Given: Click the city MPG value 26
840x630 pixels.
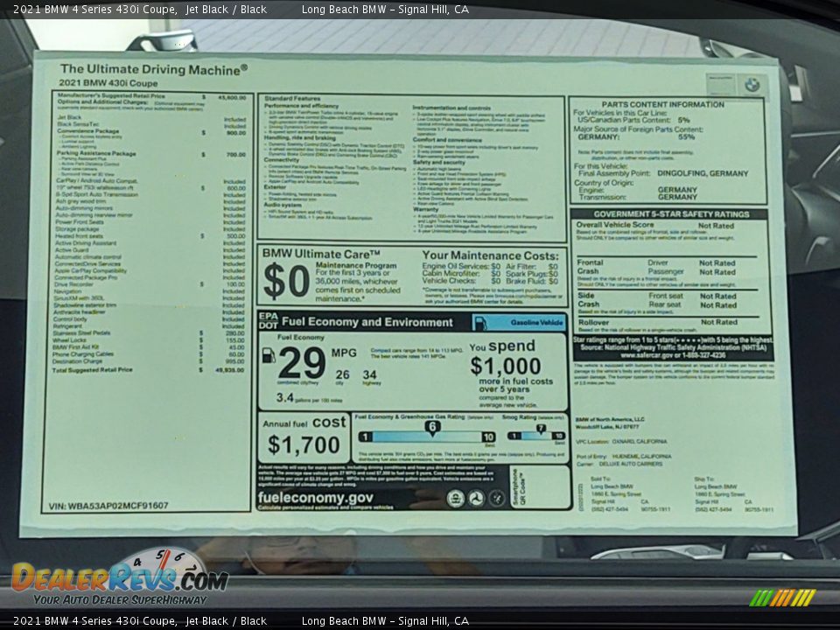Looking at the screenshot, I should point(342,374).
